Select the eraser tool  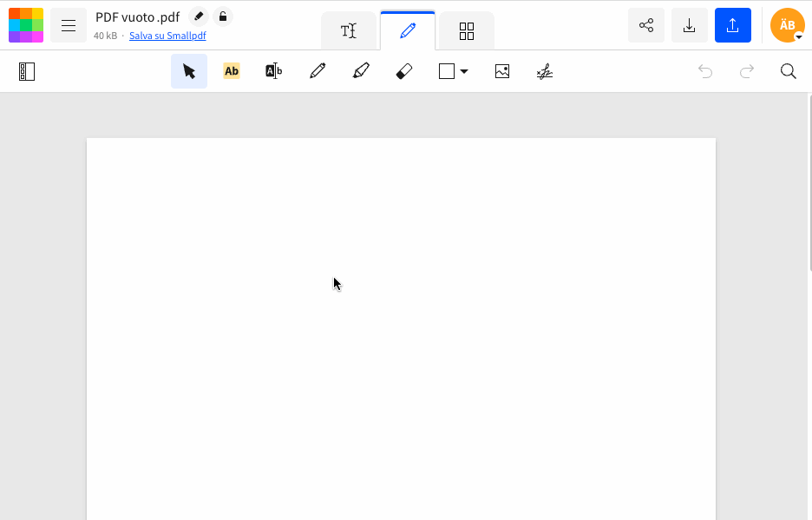pos(404,71)
